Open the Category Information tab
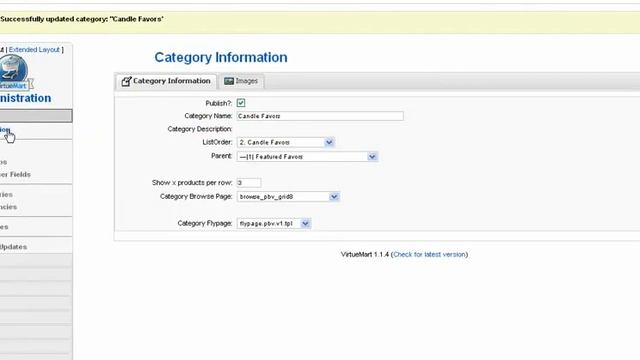This screenshot has height=360, width=640. 166,81
